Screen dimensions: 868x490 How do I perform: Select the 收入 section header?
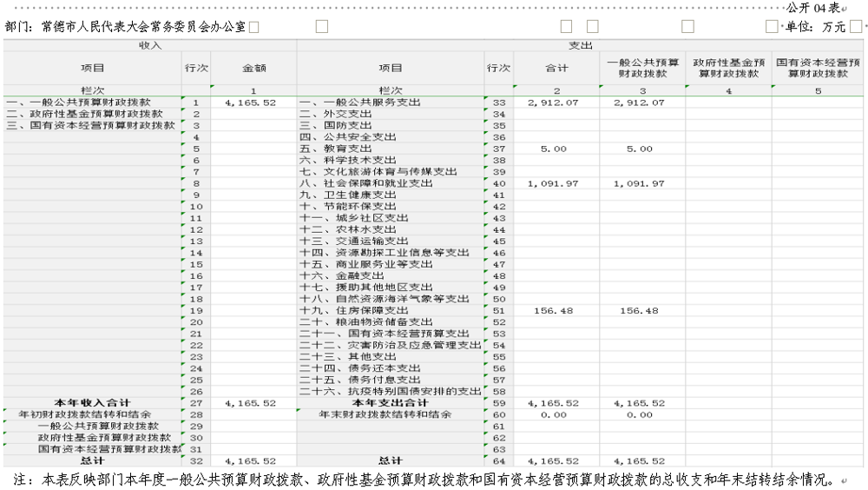[150, 45]
